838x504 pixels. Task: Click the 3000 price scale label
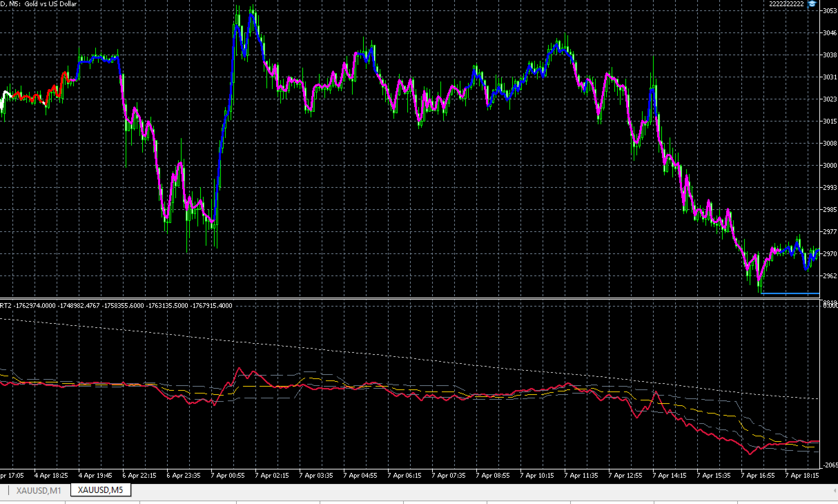pos(829,166)
